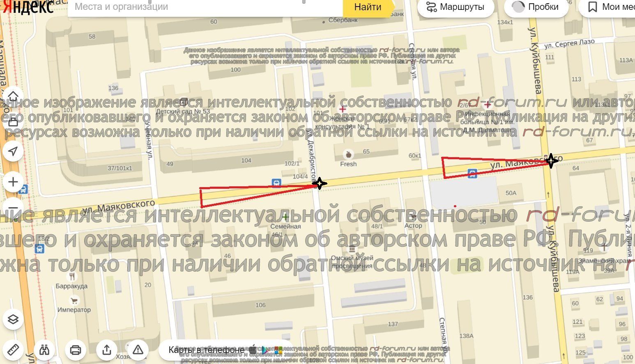Image resolution: width=635 pixels, height=364 pixels.
Task: Toggle road events warning triangle
Action: coord(138,350)
